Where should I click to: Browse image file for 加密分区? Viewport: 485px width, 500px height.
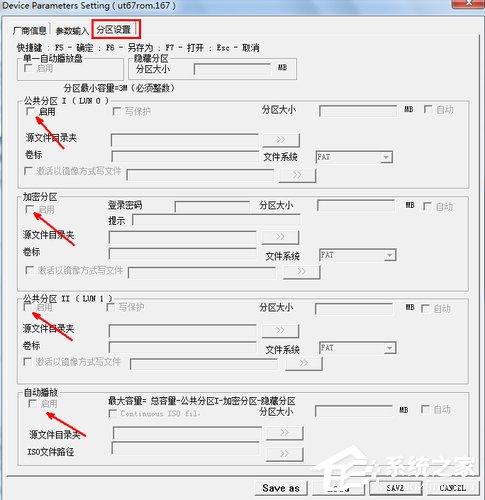click(x=301, y=272)
